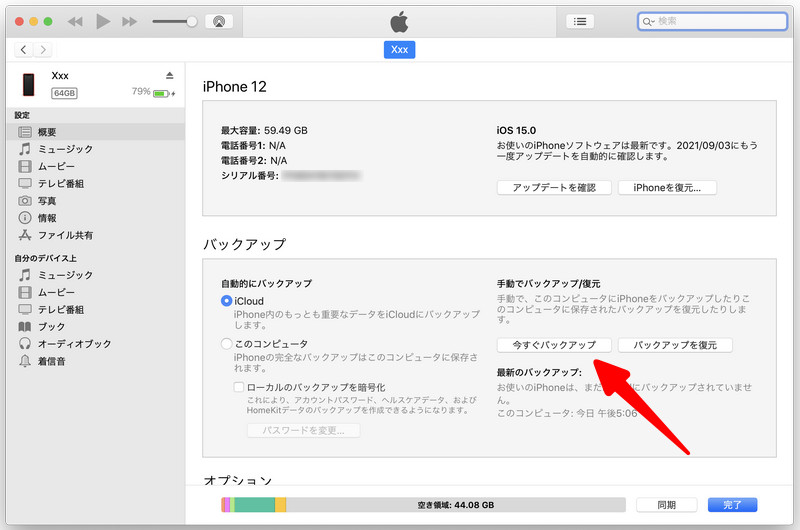Click the Apple logo in toolbar
This screenshot has height=530, width=800.
399,22
